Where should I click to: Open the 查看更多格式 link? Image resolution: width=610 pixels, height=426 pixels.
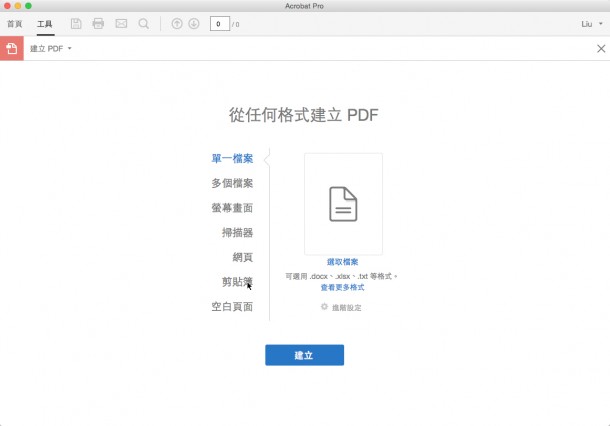(342, 287)
